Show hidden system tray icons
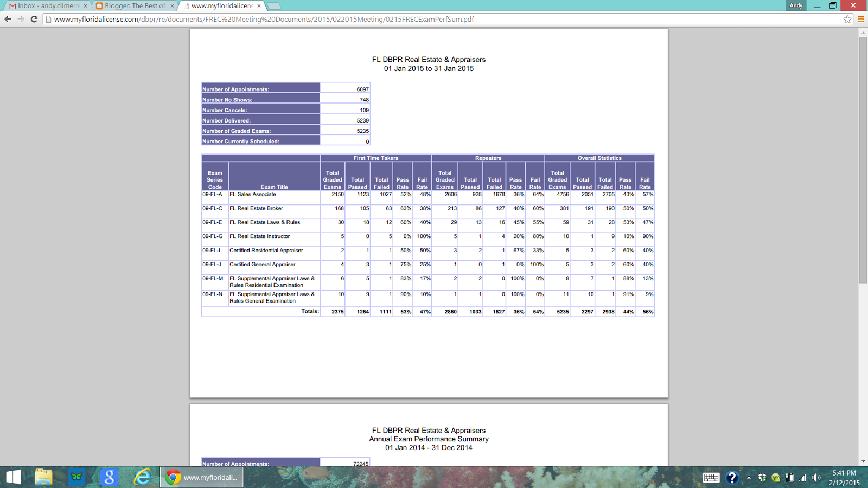This screenshot has width=868, height=488. (749, 478)
